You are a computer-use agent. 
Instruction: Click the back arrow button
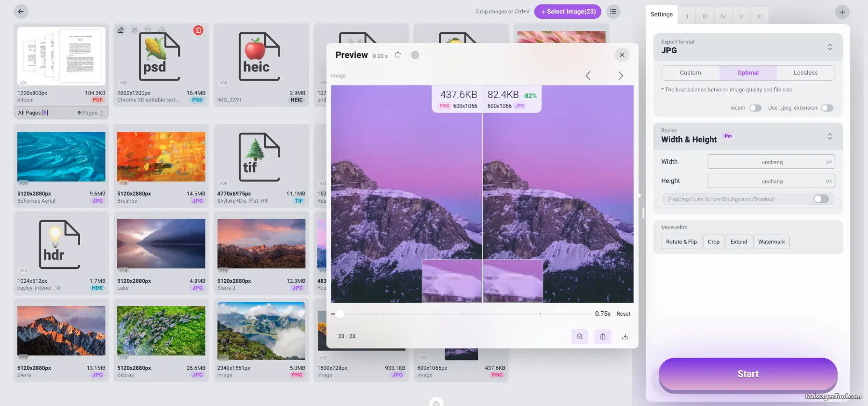pyautogui.click(x=21, y=12)
